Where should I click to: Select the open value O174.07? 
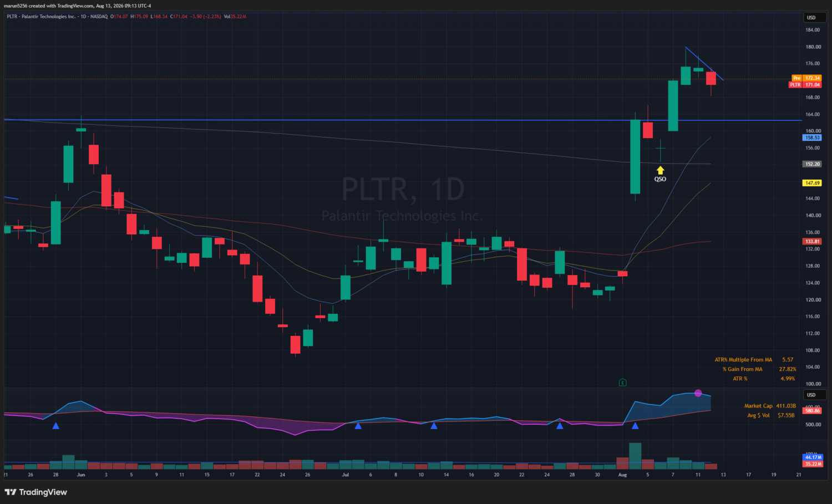coord(119,17)
